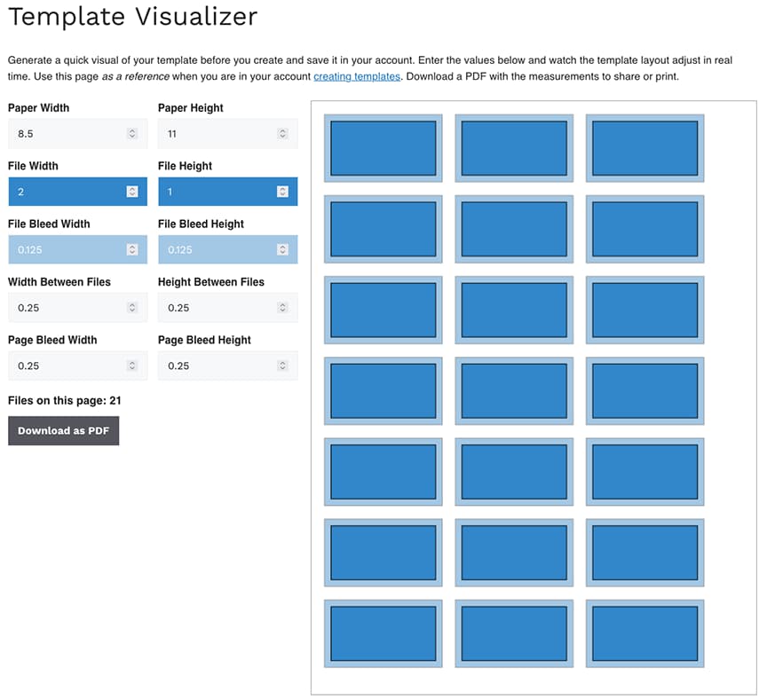
Task: Decrement the Page Bleed Height stepper
Action: [284, 369]
